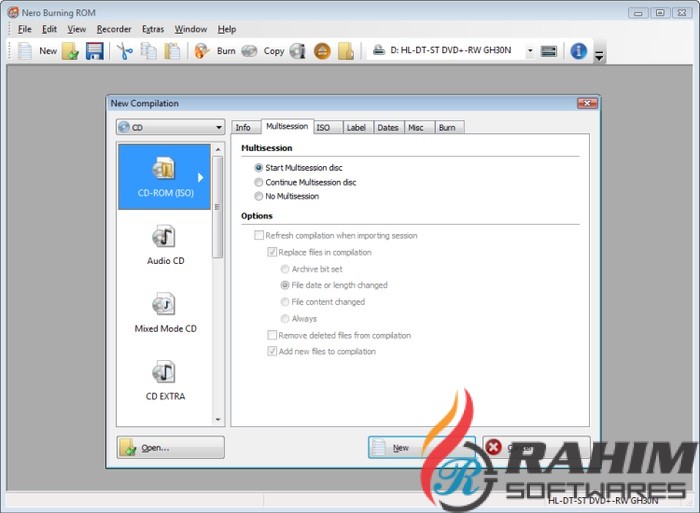This screenshot has width=700, height=513.
Task: Open the Window menu
Action: click(x=191, y=29)
